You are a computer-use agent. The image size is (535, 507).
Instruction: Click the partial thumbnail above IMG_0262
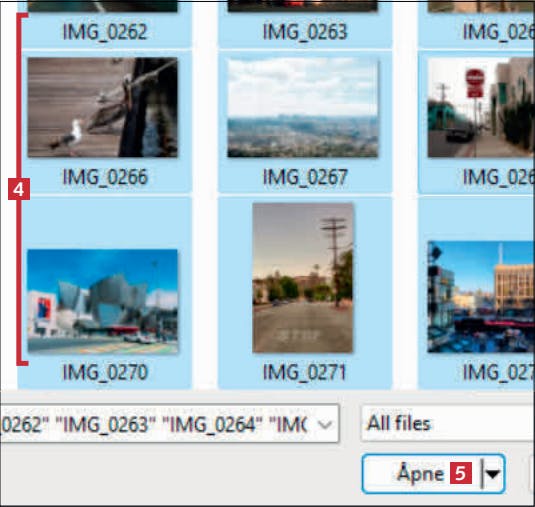pos(102,6)
